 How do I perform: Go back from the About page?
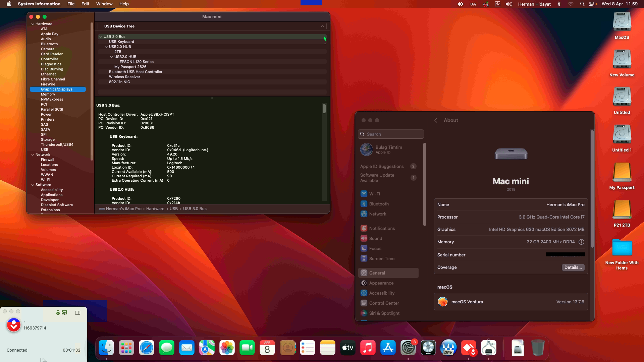(x=436, y=120)
